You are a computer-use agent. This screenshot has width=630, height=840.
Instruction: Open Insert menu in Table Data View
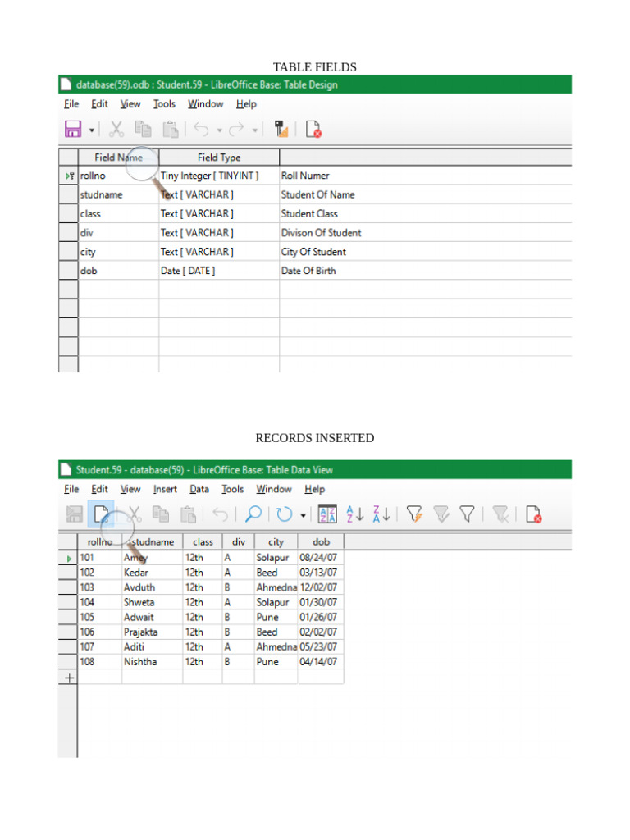point(165,489)
